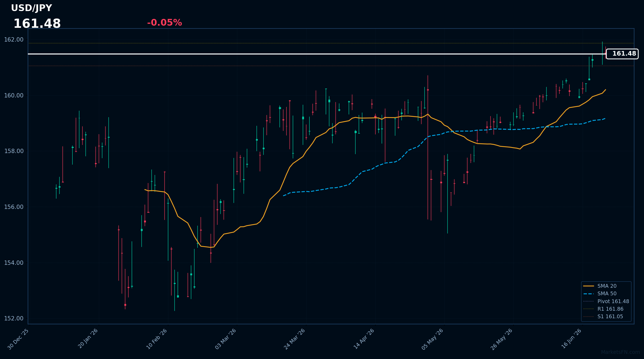644x359 pixels.
Task: Click the blue dashed SMA 50 swatch in legend
Action: [589, 294]
